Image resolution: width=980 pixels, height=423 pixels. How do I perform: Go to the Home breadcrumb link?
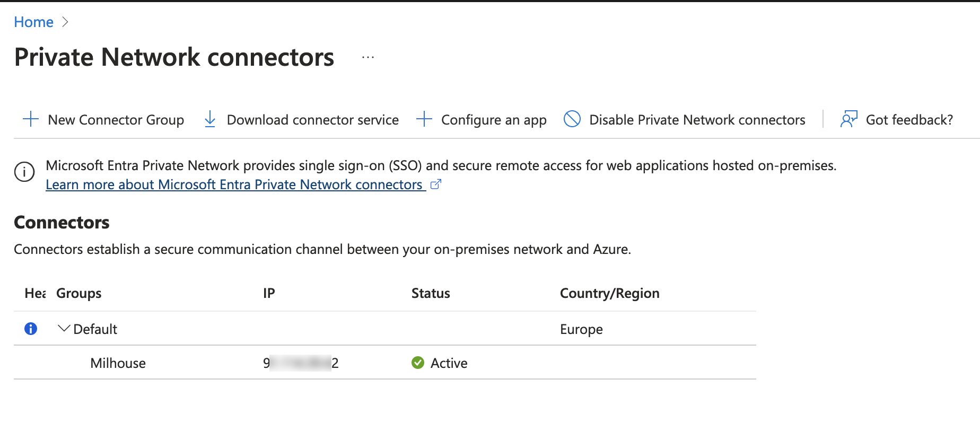coord(33,22)
